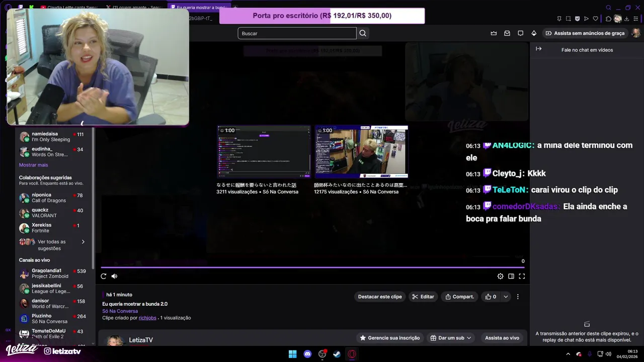The height and width of the screenshot is (362, 644).
Task: Click Destacar este clipe button
Action: coord(380,297)
